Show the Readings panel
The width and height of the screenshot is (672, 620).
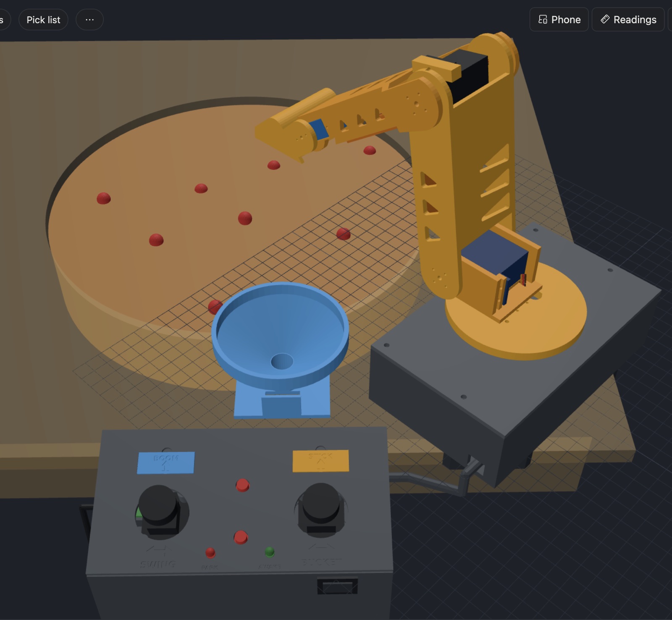click(x=628, y=20)
